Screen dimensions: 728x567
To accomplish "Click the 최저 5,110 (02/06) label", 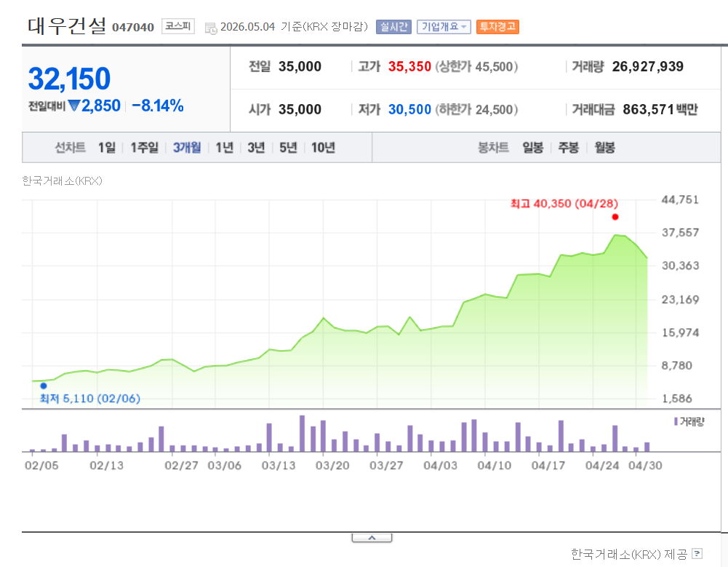I will pyautogui.click(x=90, y=398).
